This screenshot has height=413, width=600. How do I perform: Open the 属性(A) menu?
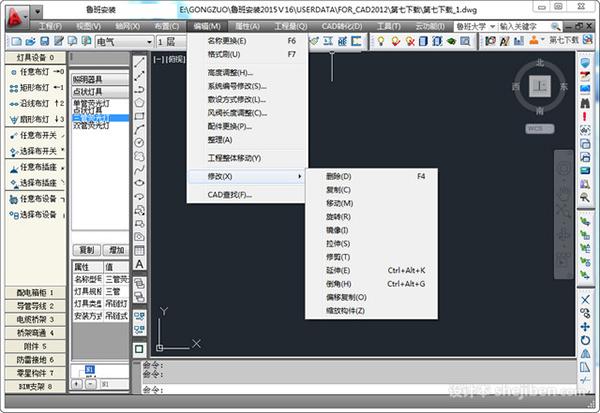coord(248,26)
